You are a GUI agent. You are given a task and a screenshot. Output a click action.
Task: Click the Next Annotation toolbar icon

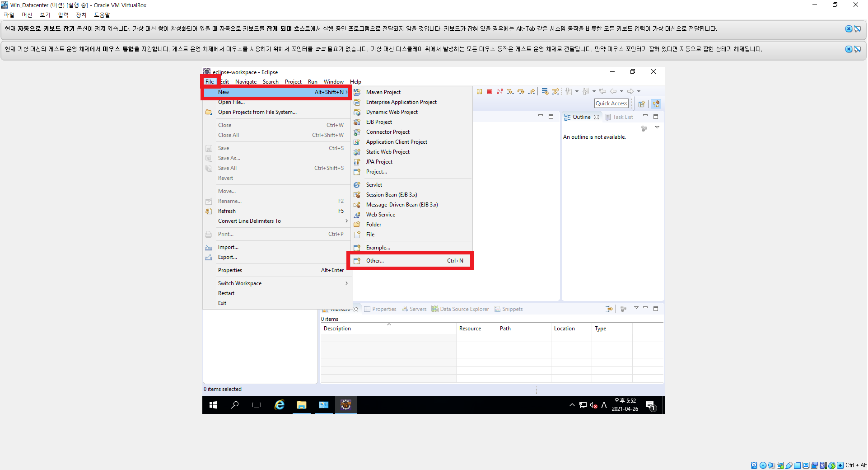click(568, 92)
